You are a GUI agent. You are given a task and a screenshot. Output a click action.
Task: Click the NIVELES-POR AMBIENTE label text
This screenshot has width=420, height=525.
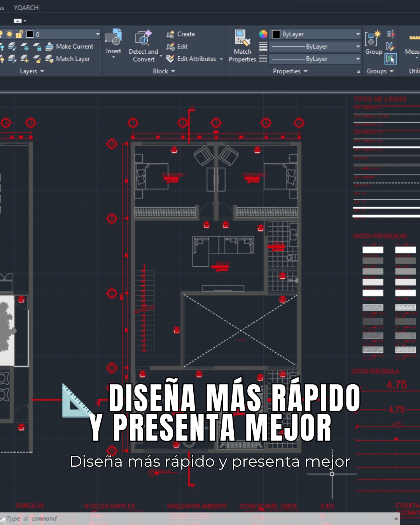click(x=197, y=506)
